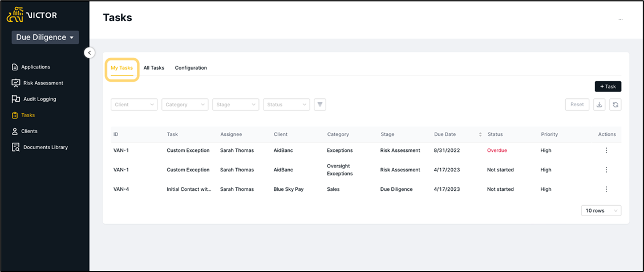Open the Stage filter dropdown
The width and height of the screenshot is (644, 272).
tap(236, 105)
